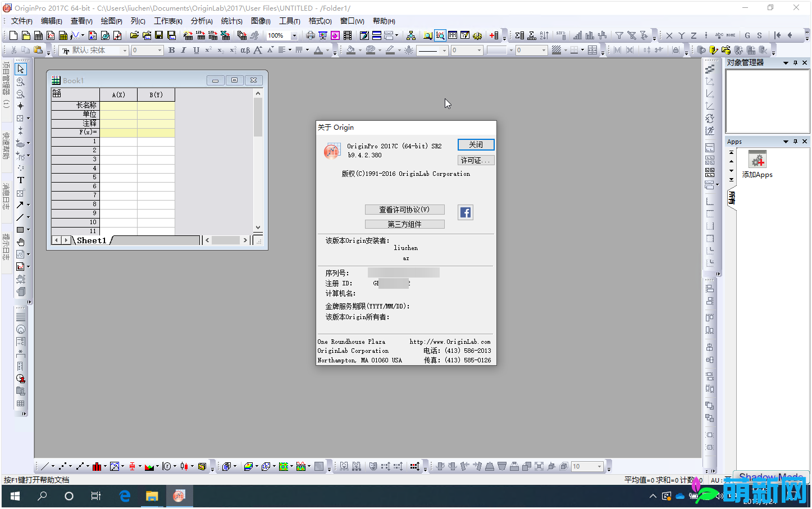The height and width of the screenshot is (509, 812).
Task: Open the zoom 100% dropdown
Action: 294,35
